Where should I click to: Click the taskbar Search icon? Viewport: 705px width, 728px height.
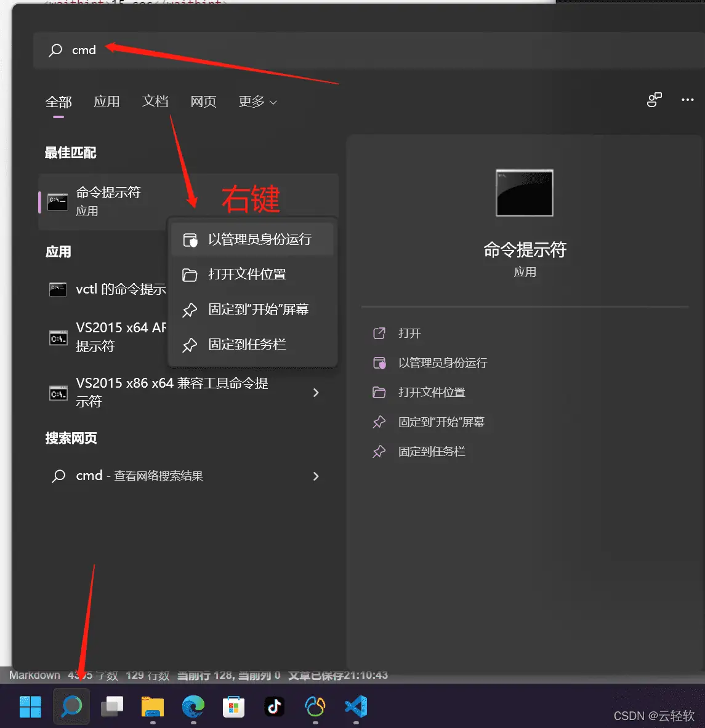[71, 706]
